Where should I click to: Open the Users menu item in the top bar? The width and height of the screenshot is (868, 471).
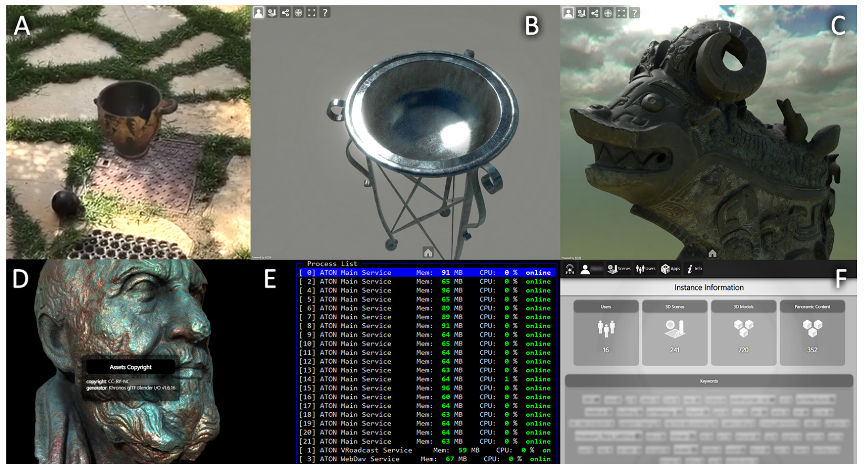click(646, 269)
